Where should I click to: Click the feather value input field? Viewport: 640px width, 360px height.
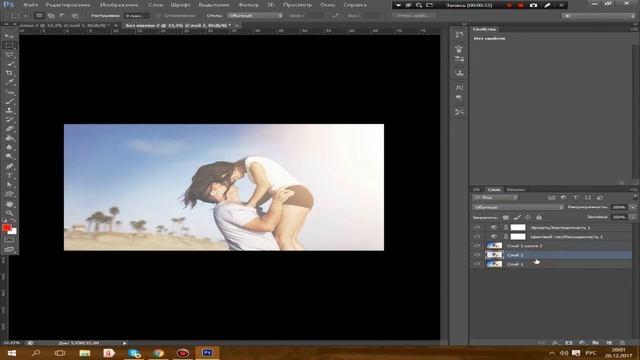click(136, 16)
